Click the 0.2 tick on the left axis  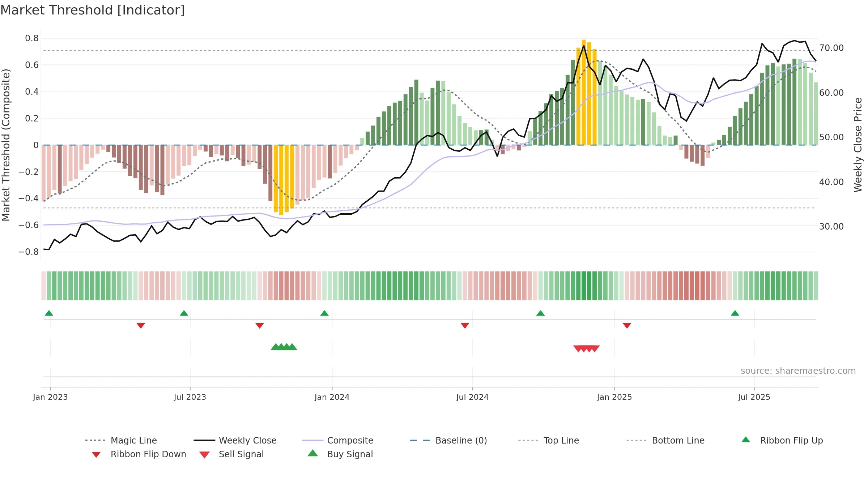(32, 118)
